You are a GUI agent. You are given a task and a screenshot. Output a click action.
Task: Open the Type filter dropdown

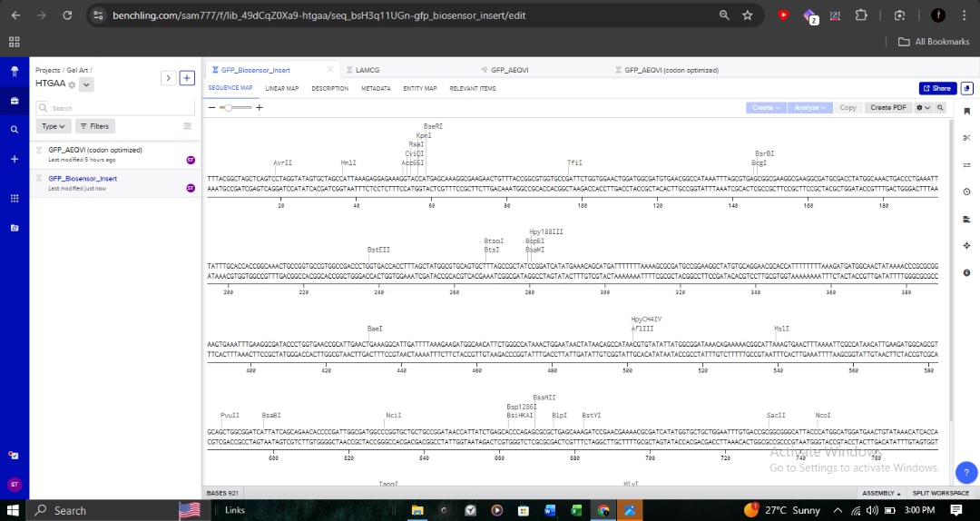click(x=54, y=126)
